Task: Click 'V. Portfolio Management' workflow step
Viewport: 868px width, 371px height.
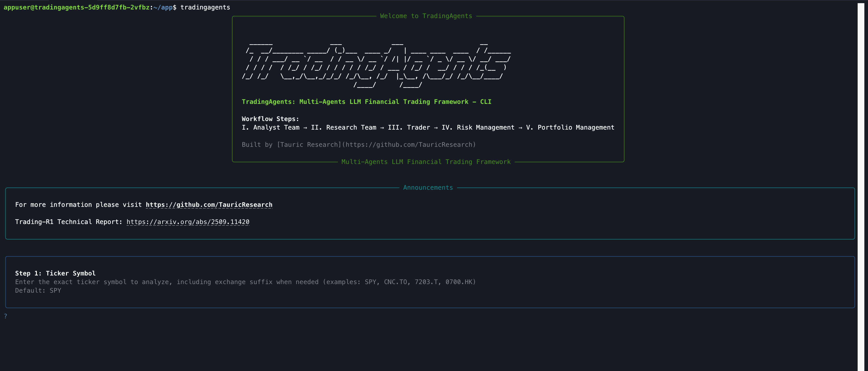Action: tap(570, 128)
